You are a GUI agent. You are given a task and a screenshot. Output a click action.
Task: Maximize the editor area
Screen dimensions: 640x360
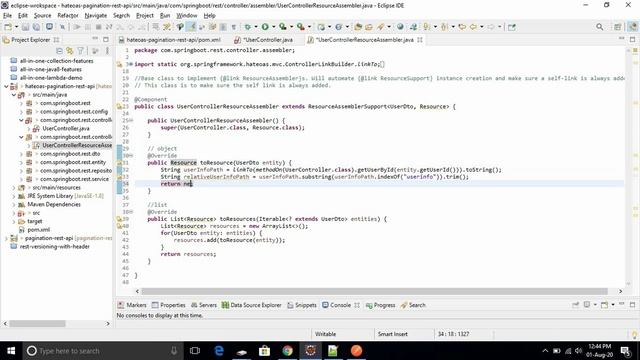click(632, 40)
